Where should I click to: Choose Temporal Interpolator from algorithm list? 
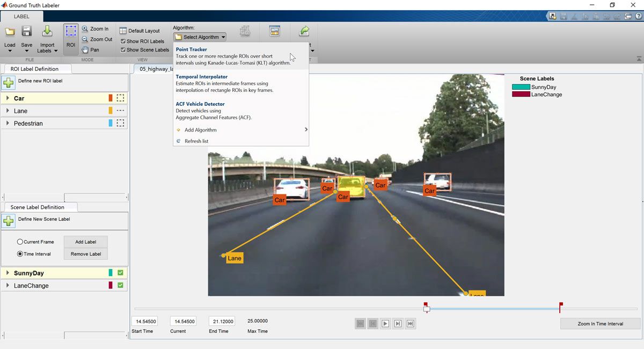click(202, 77)
